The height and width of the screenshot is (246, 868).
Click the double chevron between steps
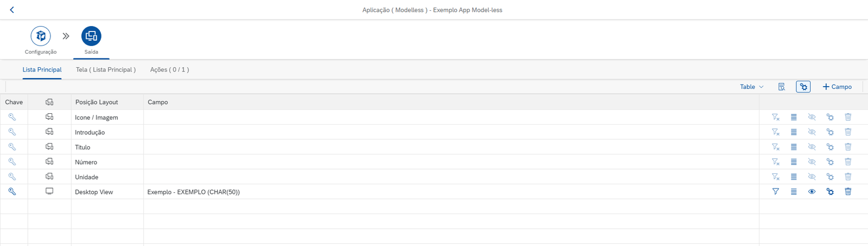coord(66,36)
